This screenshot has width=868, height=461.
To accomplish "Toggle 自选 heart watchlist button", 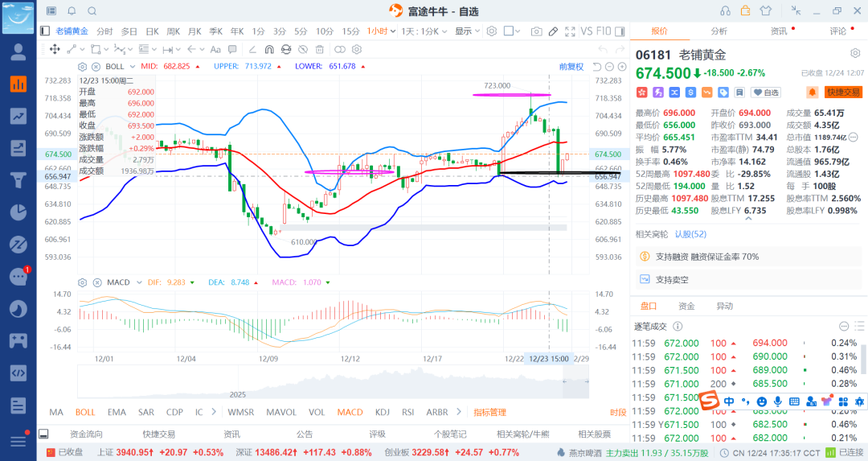I will [766, 93].
